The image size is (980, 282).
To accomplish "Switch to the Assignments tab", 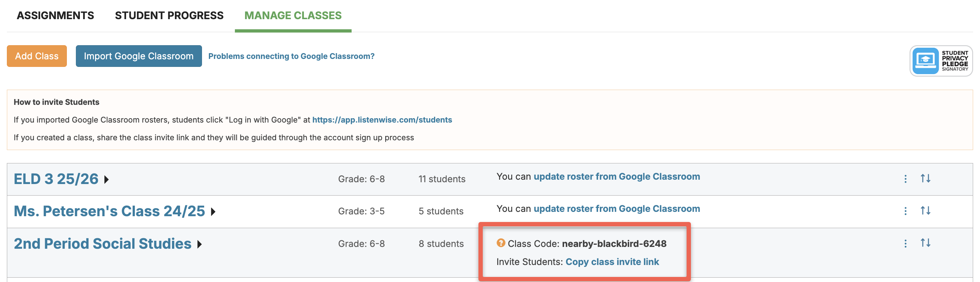I will (55, 16).
